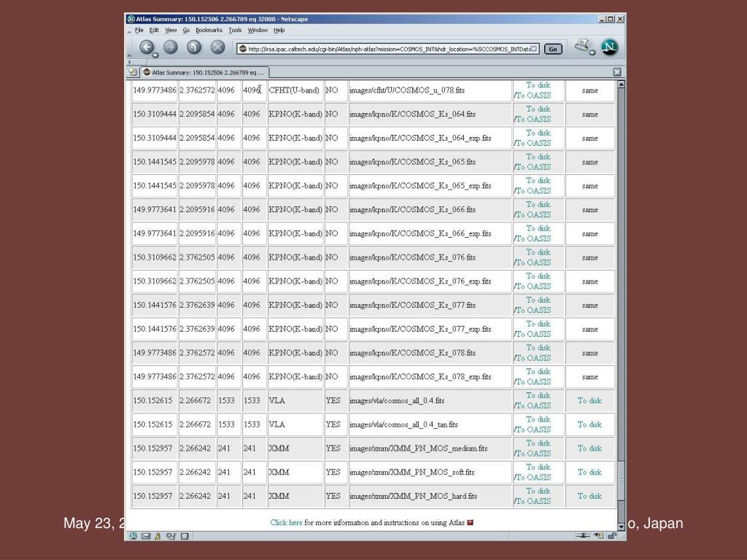
Task: Click To disk for cosmos_all_0.4.fits image
Action: point(538,396)
